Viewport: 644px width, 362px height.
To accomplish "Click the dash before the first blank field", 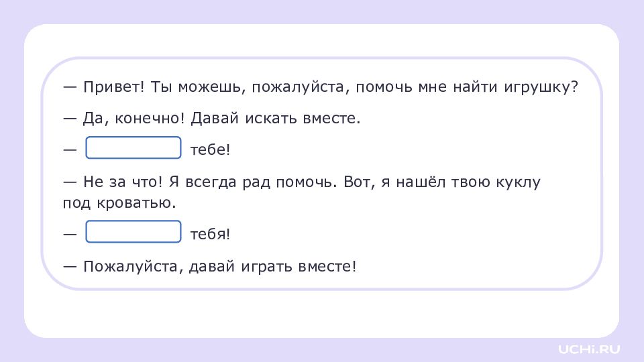I will 70,149.
